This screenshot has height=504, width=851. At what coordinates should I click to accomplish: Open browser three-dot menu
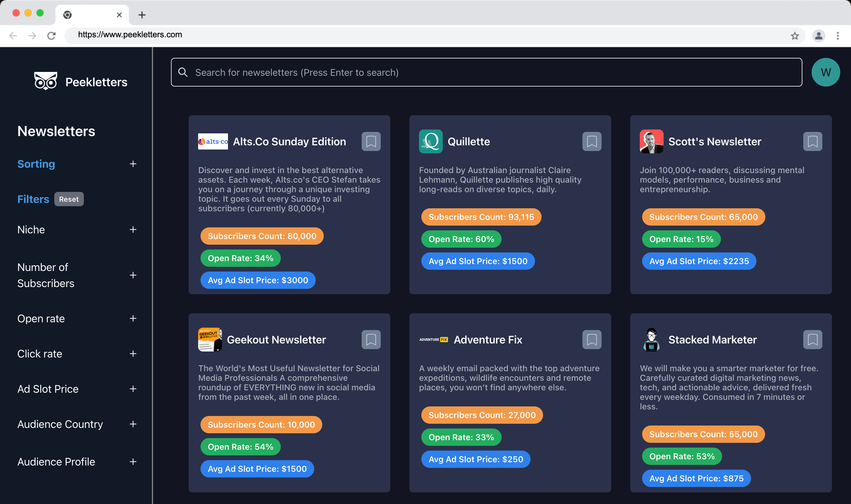point(838,35)
